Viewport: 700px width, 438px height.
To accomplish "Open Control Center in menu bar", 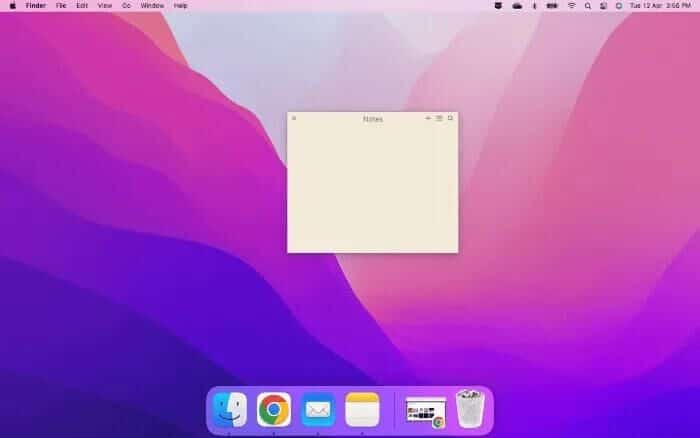I will click(603, 6).
